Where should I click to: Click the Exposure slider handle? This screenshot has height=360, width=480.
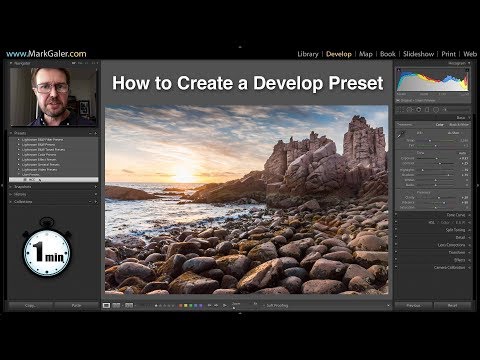[437, 158]
